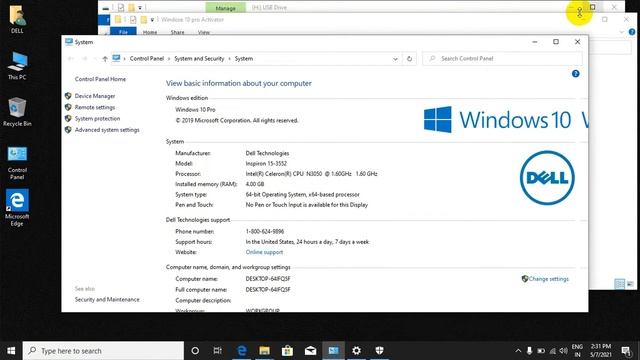Show hidden tray icons chevron
Viewport: 640px width, 360px height.
[x=518, y=351]
